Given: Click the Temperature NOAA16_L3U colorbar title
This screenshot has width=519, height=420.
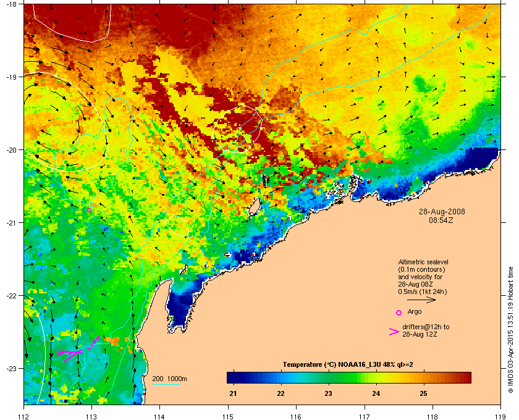Looking at the screenshot, I should pos(347,365).
